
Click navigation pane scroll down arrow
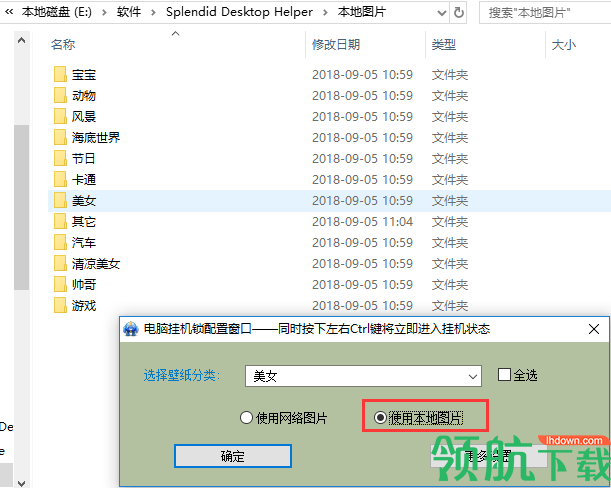[21, 483]
